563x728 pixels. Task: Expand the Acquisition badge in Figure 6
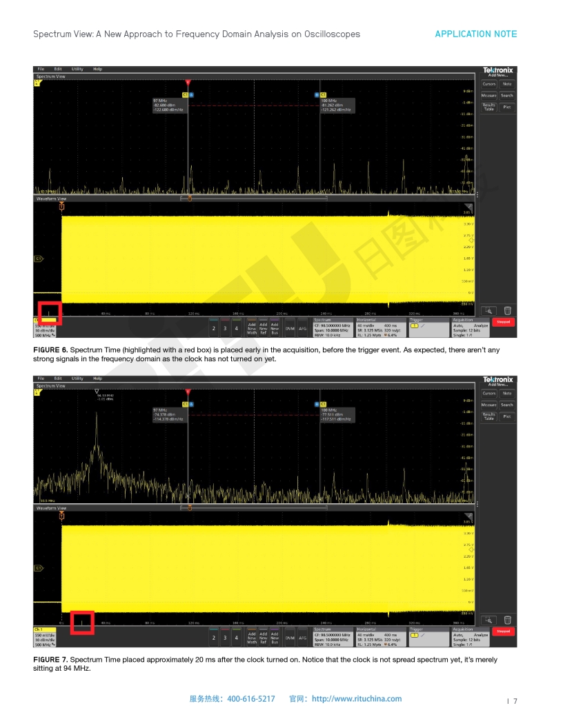coord(472,327)
